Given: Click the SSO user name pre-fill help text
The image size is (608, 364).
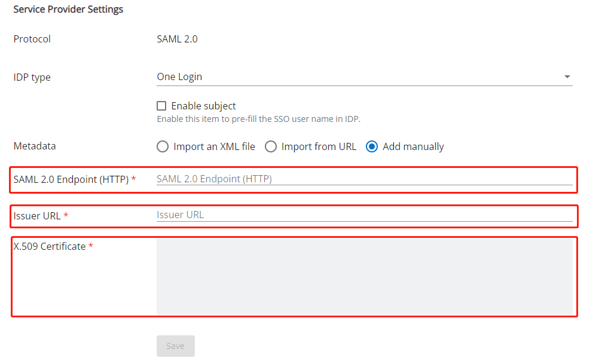Looking at the screenshot, I should 258,119.
